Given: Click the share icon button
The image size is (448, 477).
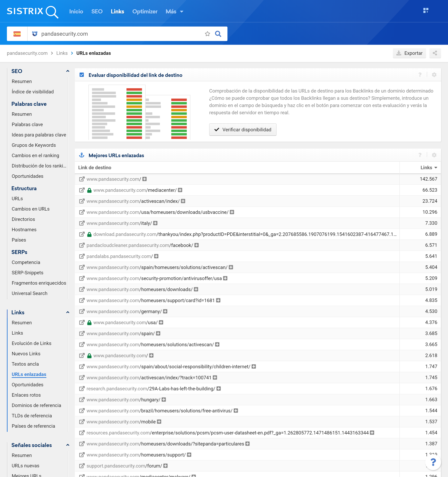Looking at the screenshot, I should (x=435, y=53).
